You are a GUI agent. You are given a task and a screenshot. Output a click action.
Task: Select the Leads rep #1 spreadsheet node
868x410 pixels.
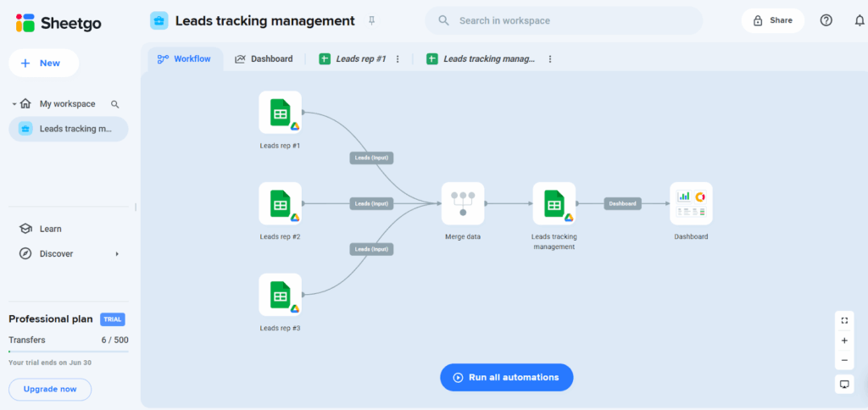coord(280,113)
